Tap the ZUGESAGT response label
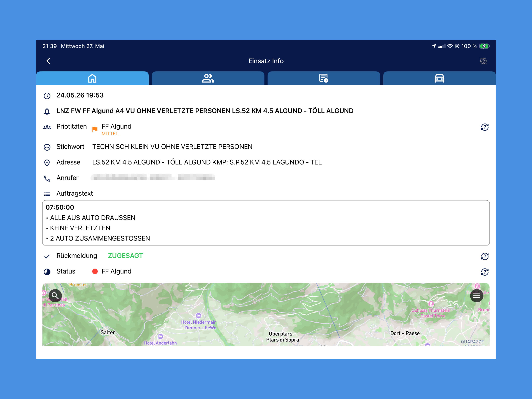The width and height of the screenshot is (532, 399). pos(125,256)
